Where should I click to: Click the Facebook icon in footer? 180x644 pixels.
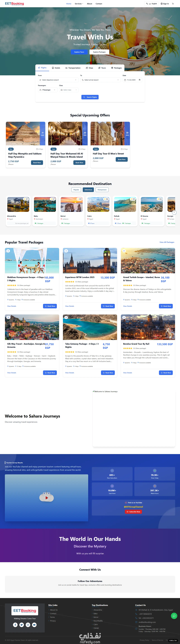15,625
